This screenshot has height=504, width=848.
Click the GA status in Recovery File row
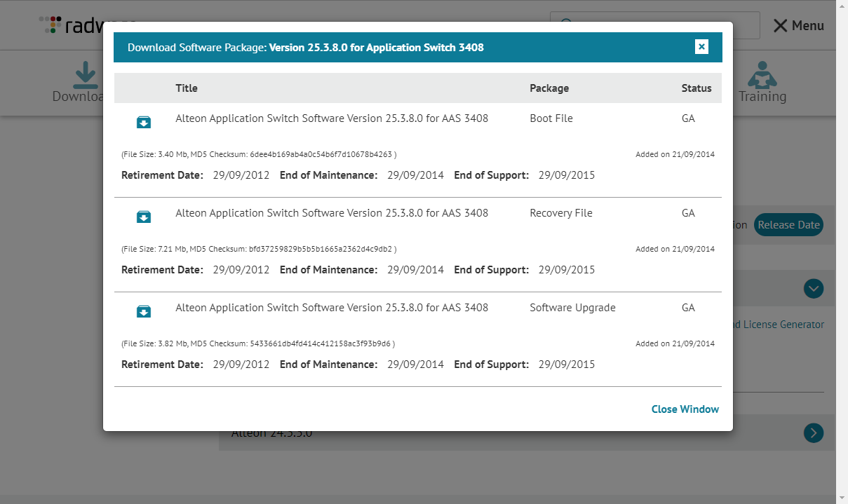[x=688, y=213]
